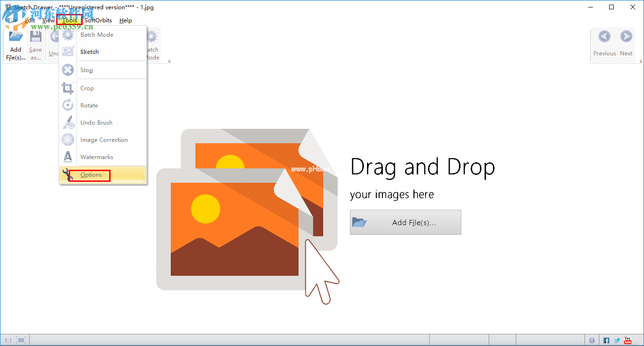The height and width of the screenshot is (346, 644).
Task: Choose Watermarks in the Tools menu
Action: (x=97, y=157)
